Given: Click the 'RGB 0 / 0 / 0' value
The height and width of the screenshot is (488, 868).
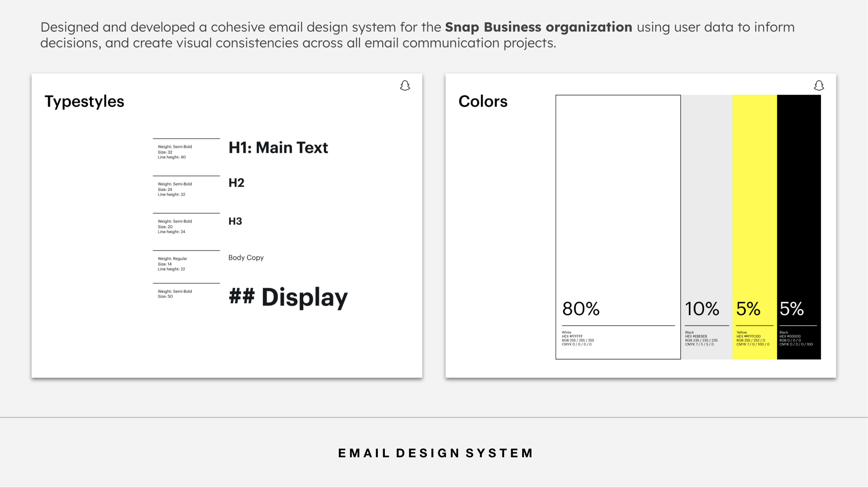Looking at the screenshot, I should (x=790, y=341).
